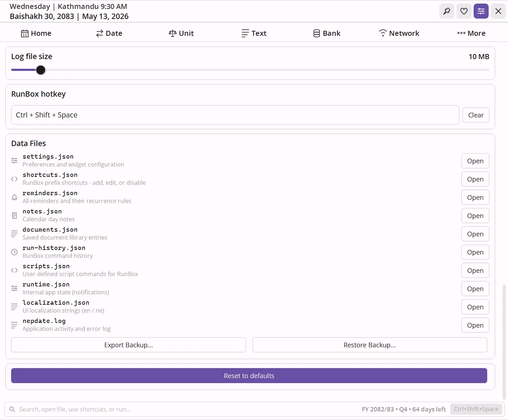Open the Unit converter tab

point(181,33)
